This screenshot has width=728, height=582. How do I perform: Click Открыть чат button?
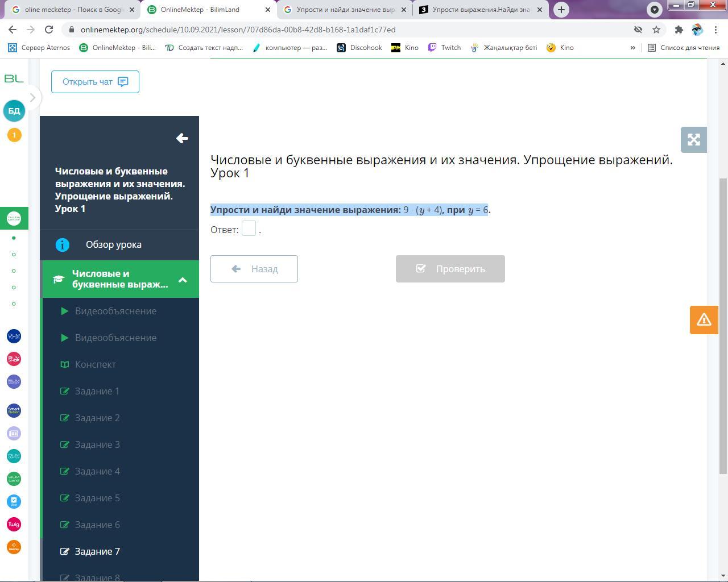[95, 82]
